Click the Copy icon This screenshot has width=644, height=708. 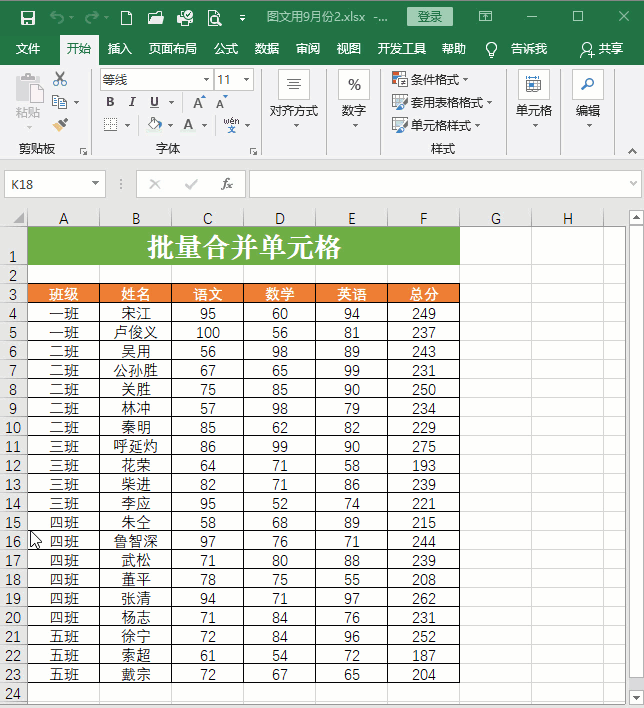60,102
